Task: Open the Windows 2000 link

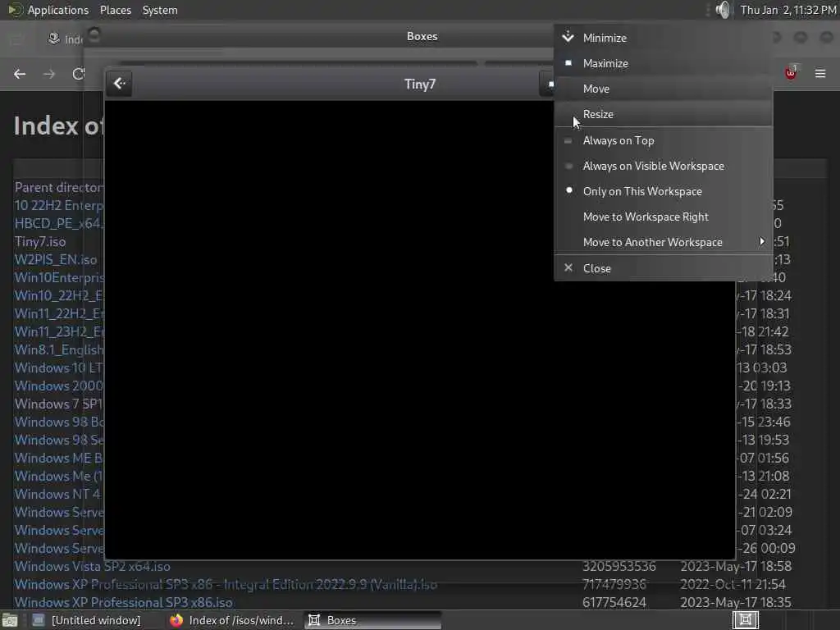Action: pyautogui.click(x=59, y=386)
